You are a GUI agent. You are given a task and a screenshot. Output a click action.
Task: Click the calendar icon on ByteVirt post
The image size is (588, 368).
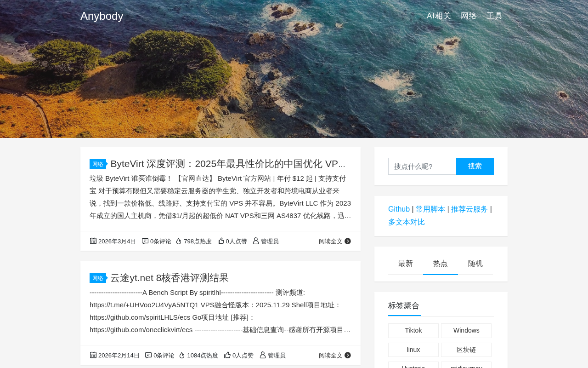[x=93, y=241]
